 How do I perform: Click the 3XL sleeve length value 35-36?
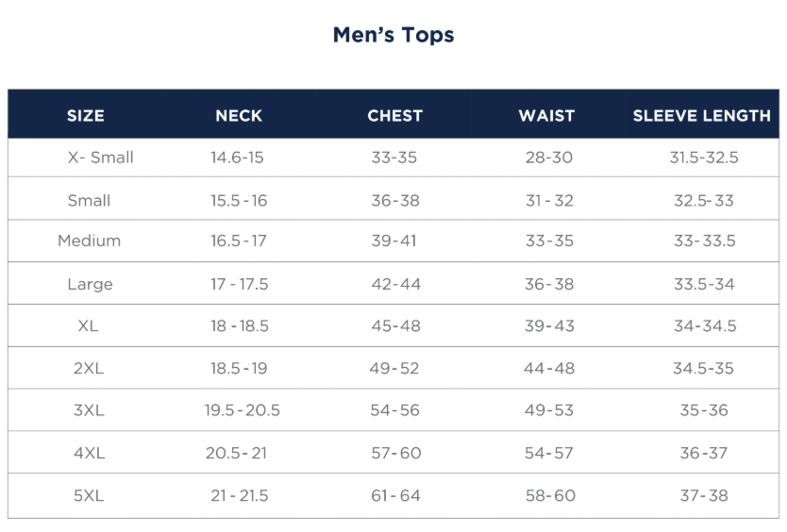(x=703, y=410)
